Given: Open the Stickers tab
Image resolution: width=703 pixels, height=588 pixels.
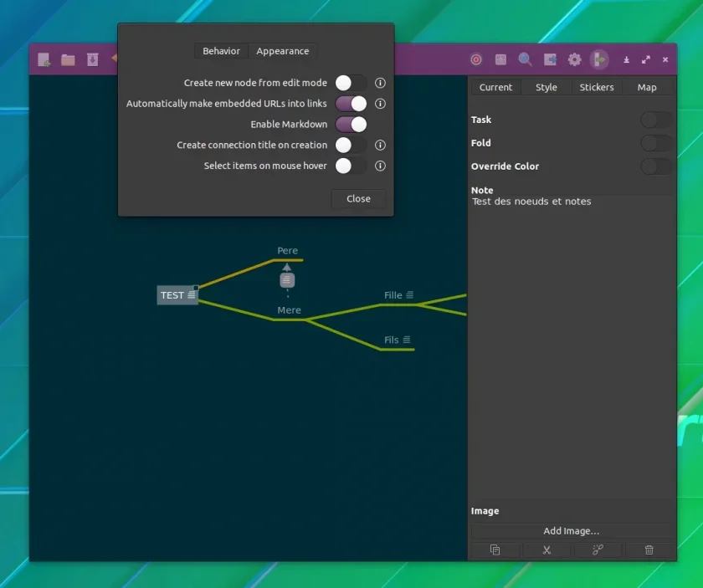Looking at the screenshot, I should click(x=596, y=87).
